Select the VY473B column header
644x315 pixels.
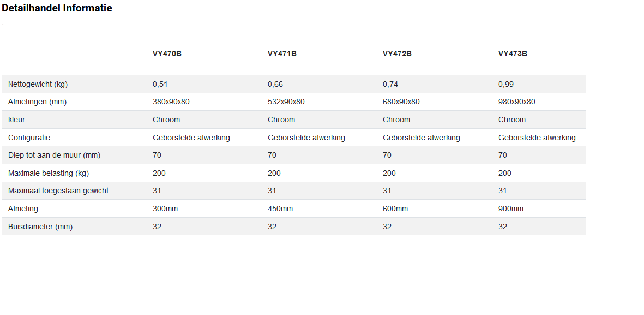(x=513, y=54)
